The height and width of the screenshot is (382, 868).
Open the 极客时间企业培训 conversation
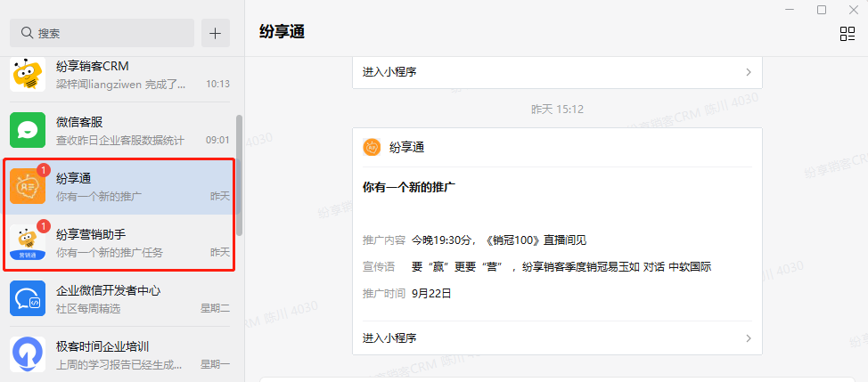click(x=120, y=354)
